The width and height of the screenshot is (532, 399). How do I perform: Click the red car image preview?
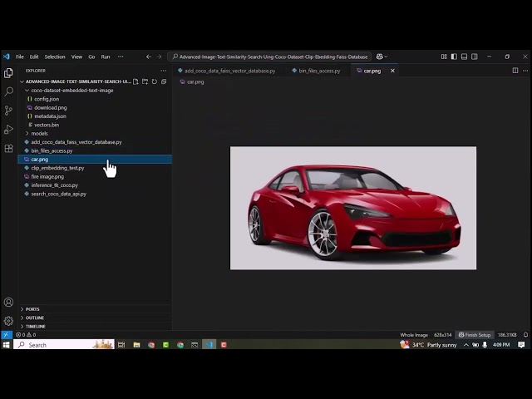point(353,208)
